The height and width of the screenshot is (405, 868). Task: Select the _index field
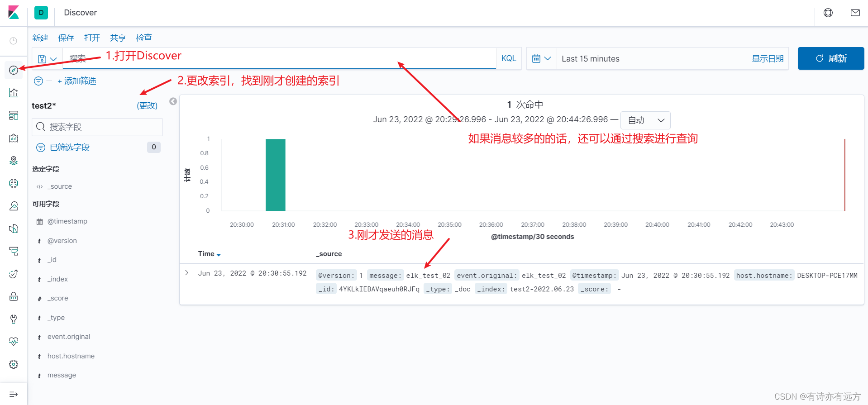tap(57, 279)
